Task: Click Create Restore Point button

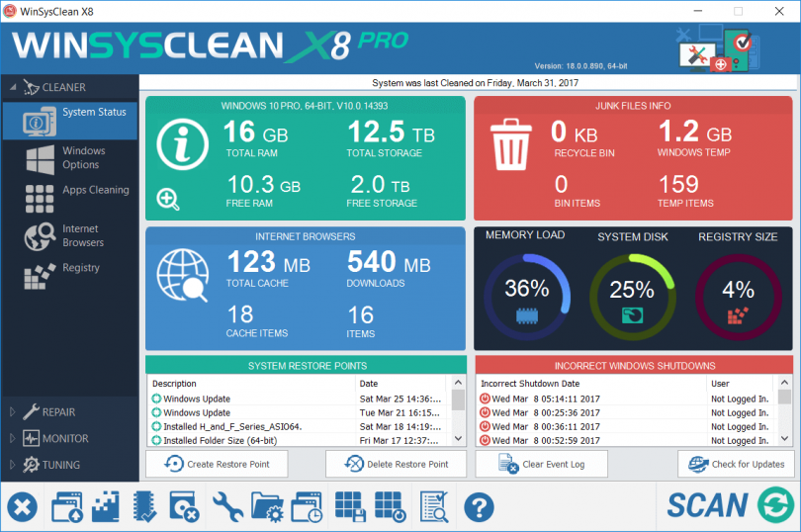Action: click(217, 464)
